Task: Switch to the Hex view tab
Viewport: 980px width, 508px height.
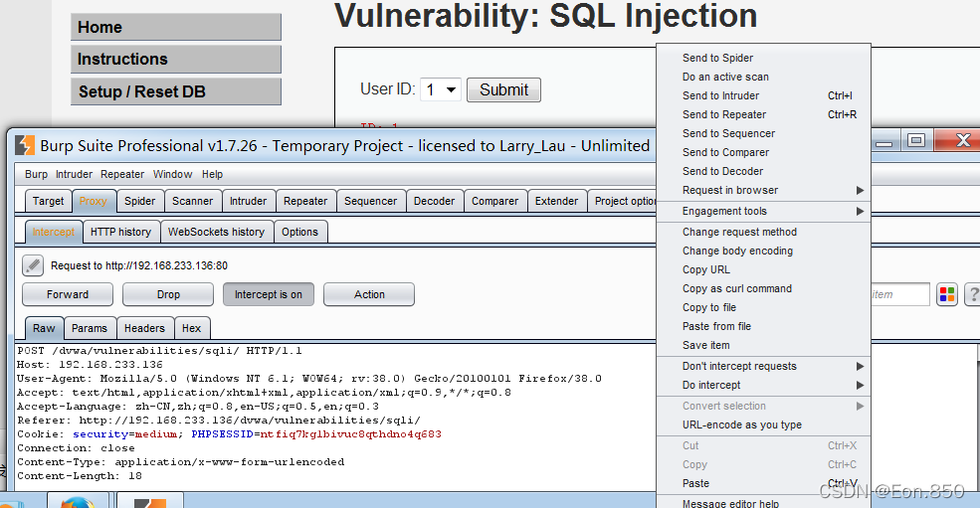Action: point(191,328)
